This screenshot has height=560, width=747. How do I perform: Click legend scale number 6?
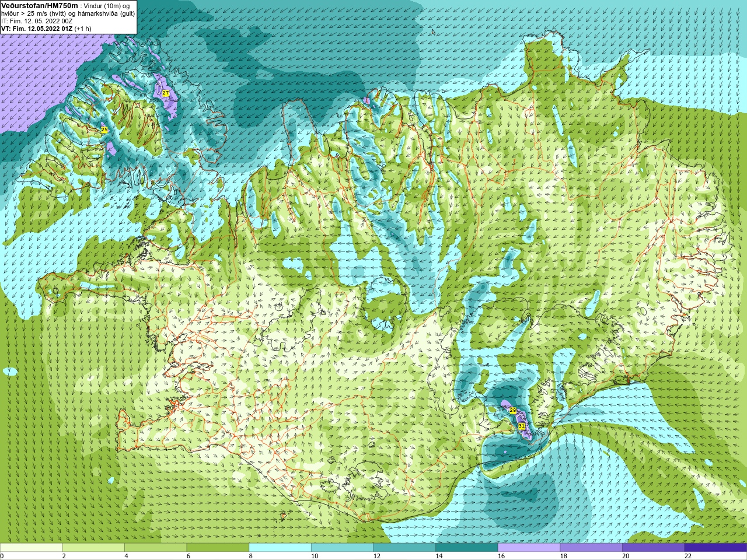(189, 556)
